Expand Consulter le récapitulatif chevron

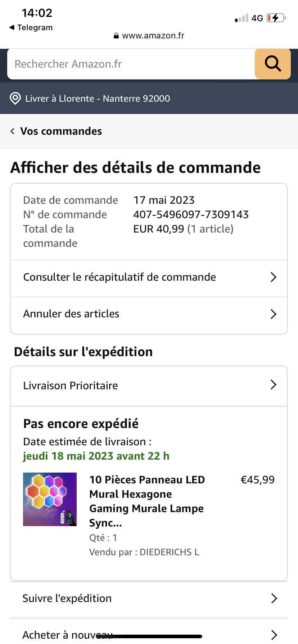273,277
